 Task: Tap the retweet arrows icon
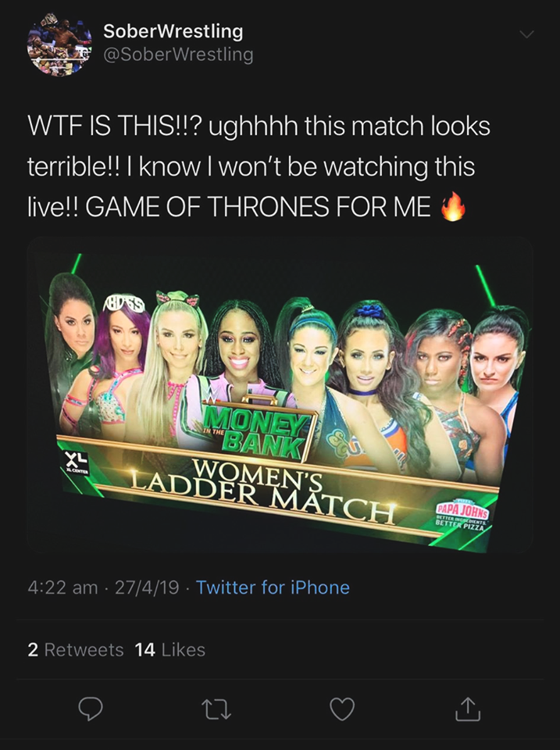(216, 709)
